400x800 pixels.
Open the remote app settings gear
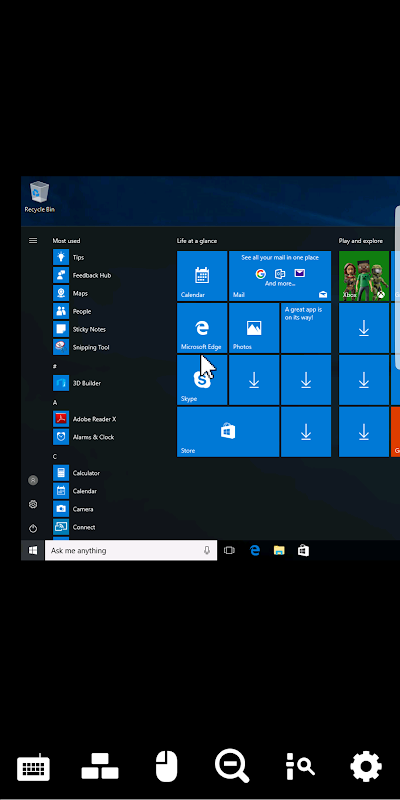point(366,766)
